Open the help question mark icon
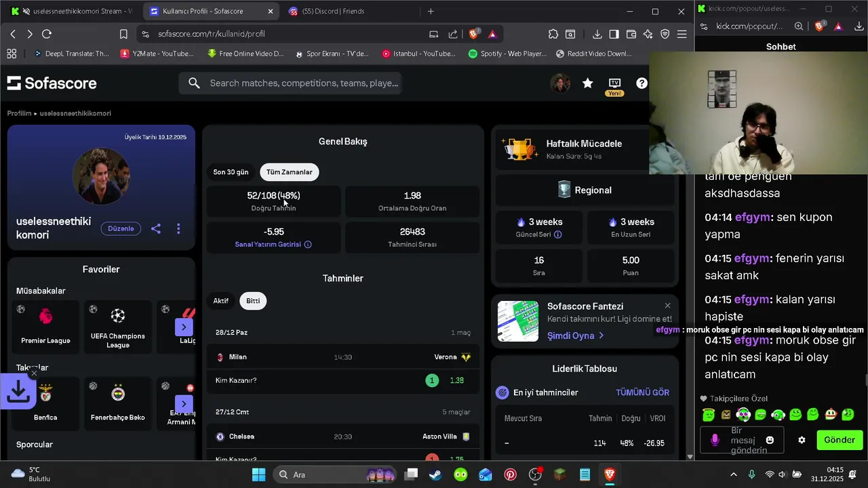Viewport: 868px width, 488px height. [642, 83]
